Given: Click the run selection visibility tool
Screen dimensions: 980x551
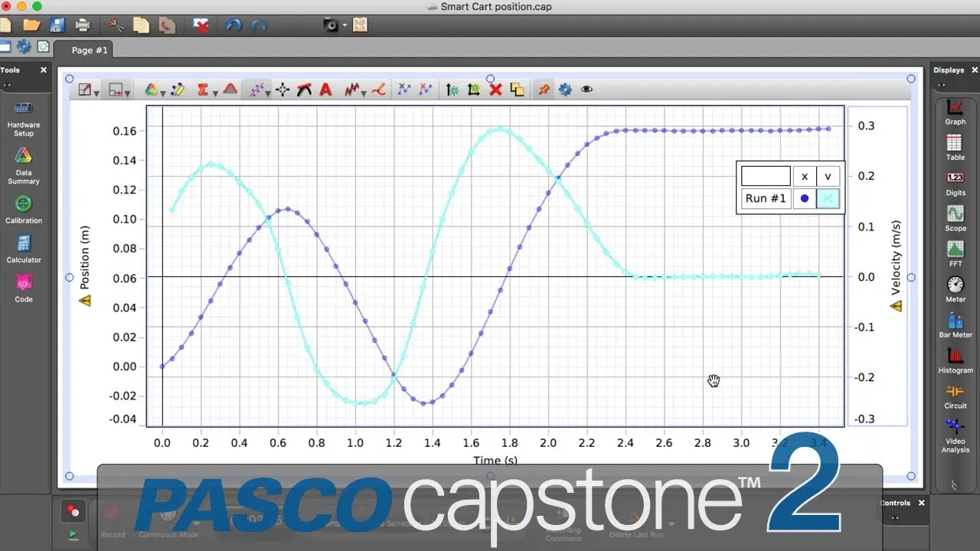Looking at the screenshot, I should pyautogui.click(x=115, y=90).
